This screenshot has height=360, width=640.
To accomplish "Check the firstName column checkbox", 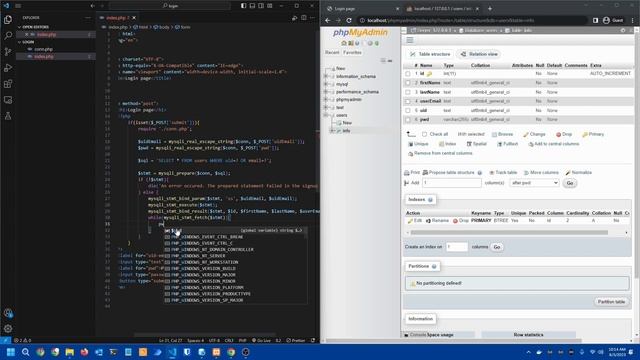I will pyautogui.click(x=408, y=83).
